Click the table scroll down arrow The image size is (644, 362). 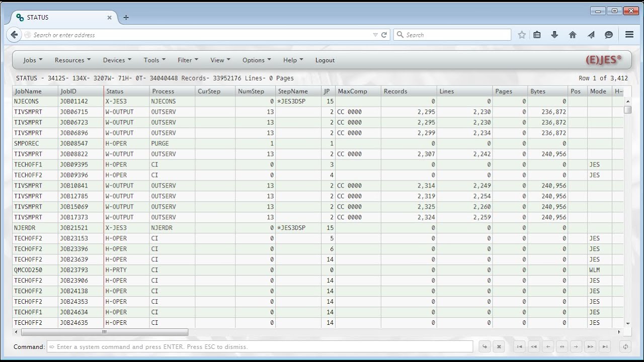pyautogui.click(x=627, y=324)
